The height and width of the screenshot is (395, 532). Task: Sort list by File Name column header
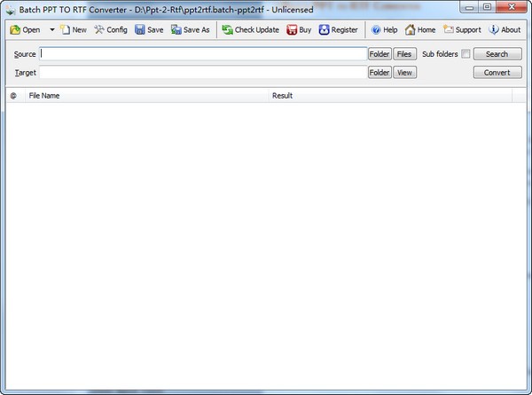pos(146,95)
